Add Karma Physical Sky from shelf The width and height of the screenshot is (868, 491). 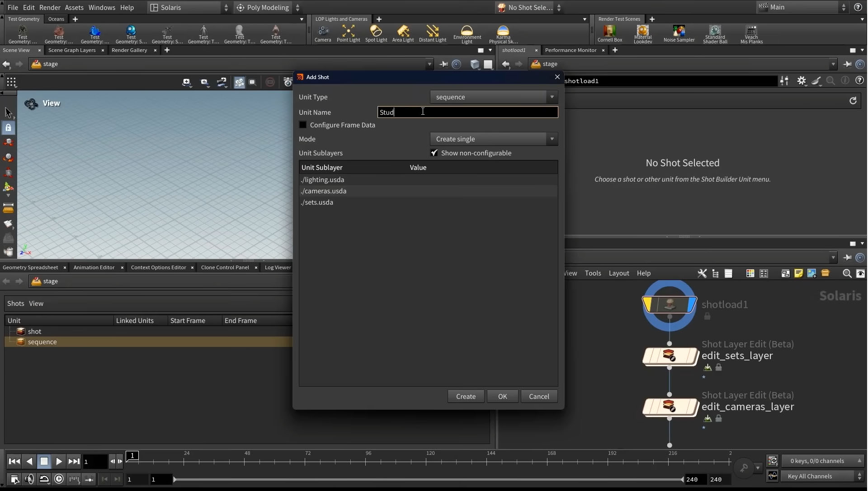click(x=503, y=34)
